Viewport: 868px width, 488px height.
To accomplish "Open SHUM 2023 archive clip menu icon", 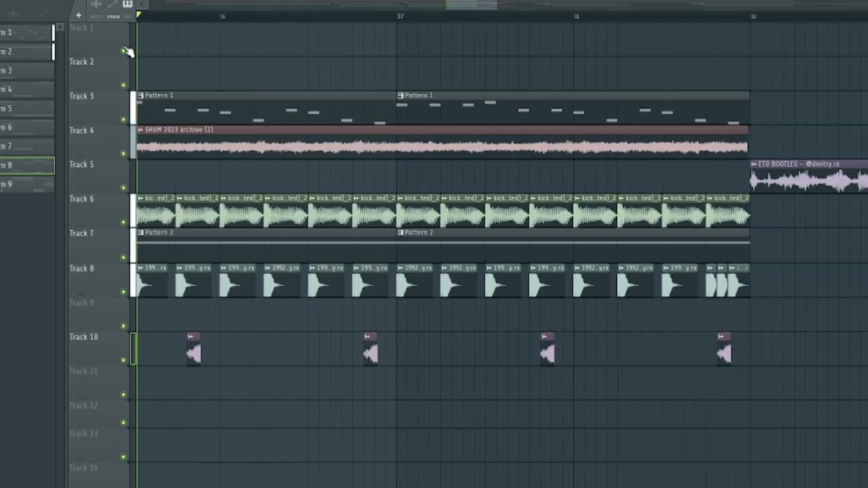I will tap(140, 129).
